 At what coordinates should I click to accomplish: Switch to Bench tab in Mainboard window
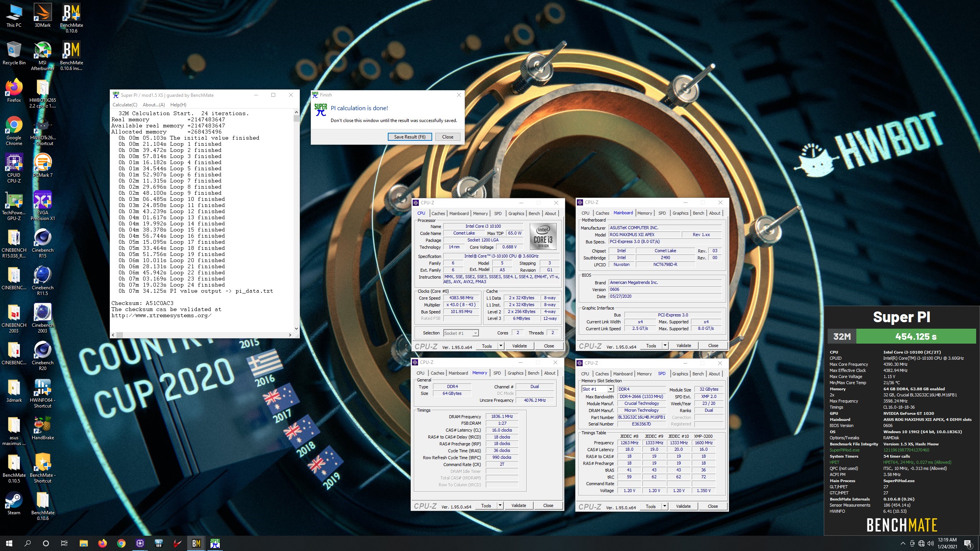698,213
